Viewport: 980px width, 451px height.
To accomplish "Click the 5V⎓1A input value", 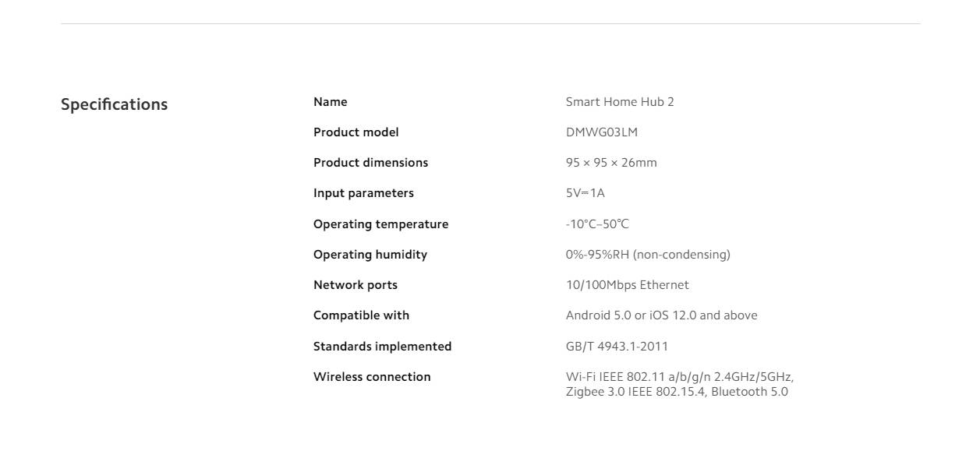I will [586, 193].
